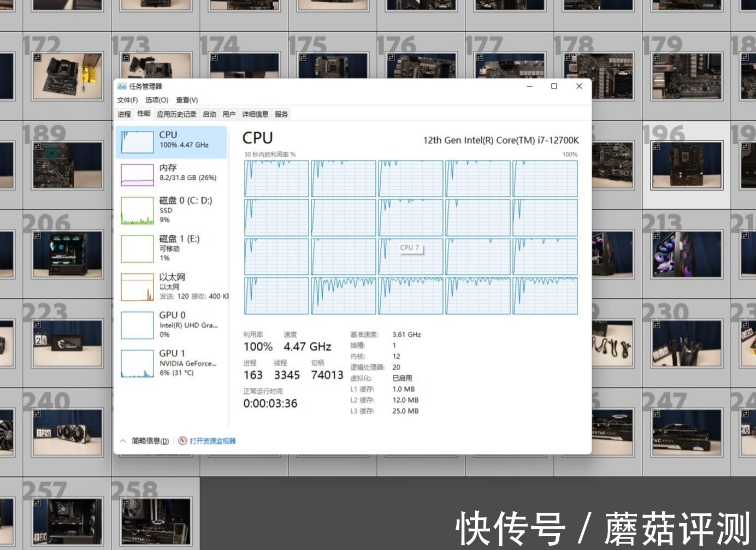The width and height of the screenshot is (756, 550).
Task: Open background thumbnail 196
Action: [x=687, y=165]
